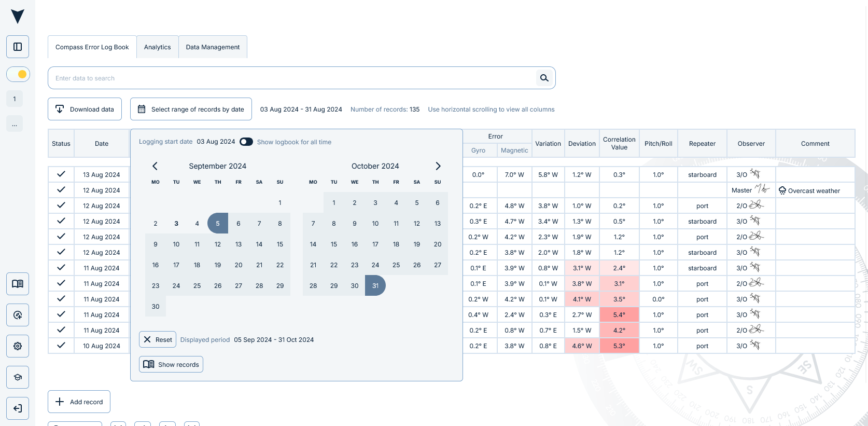The image size is (868, 426).
Task: Click the Download data button
Action: tap(85, 109)
